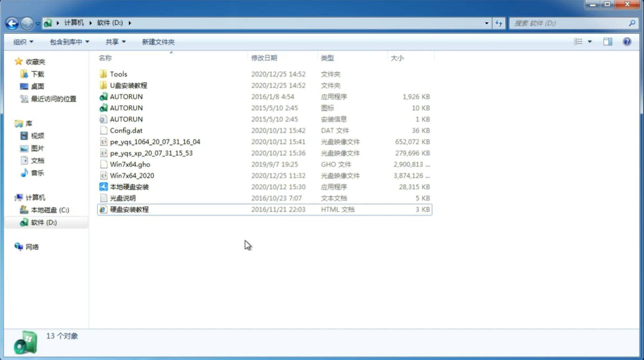Click address bar search field
644x360 pixels.
pos(571,22)
